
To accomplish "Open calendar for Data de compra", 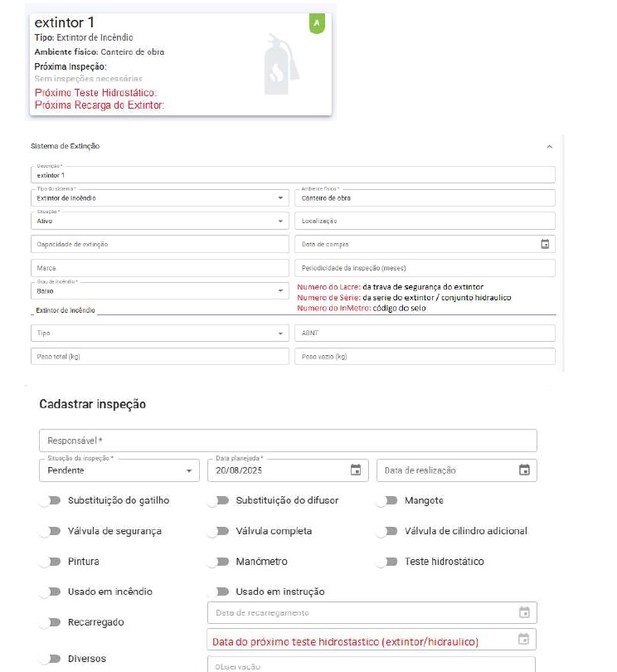I will pyautogui.click(x=545, y=244).
